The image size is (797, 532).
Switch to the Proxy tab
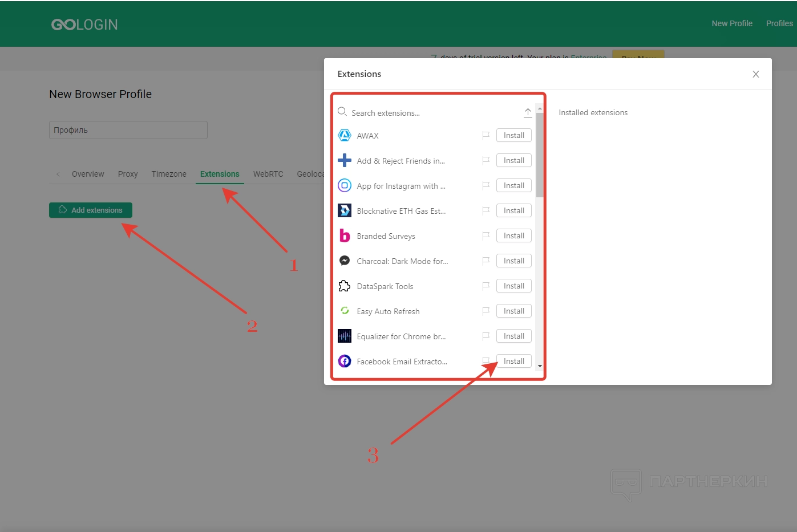click(128, 174)
